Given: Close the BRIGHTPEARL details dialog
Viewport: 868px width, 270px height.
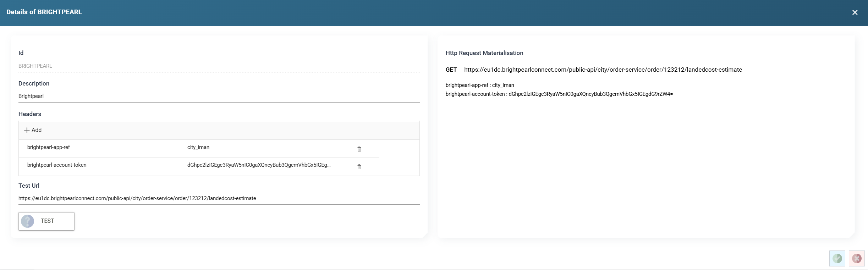Looking at the screenshot, I should pyautogui.click(x=855, y=12).
